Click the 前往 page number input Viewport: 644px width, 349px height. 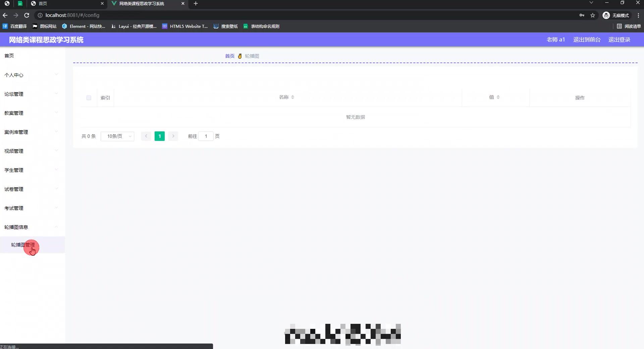tap(206, 136)
